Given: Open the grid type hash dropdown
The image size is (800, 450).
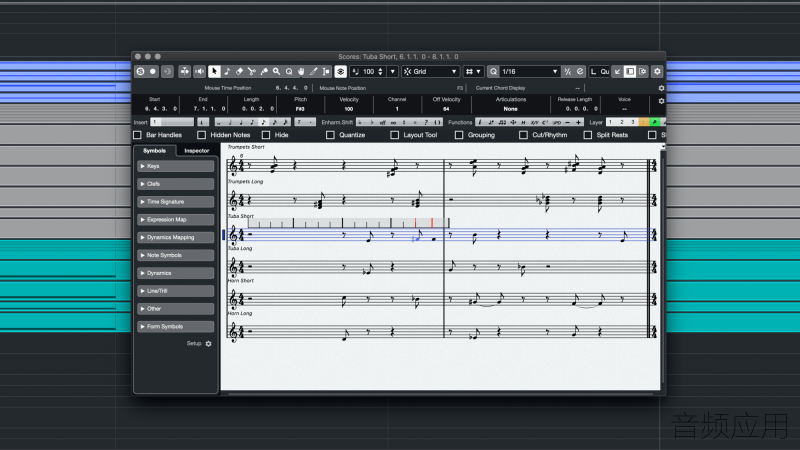Looking at the screenshot, I should [x=473, y=72].
